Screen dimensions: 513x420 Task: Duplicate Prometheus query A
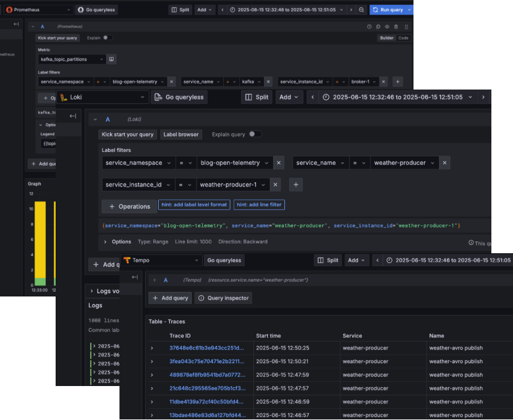tap(378, 27)
